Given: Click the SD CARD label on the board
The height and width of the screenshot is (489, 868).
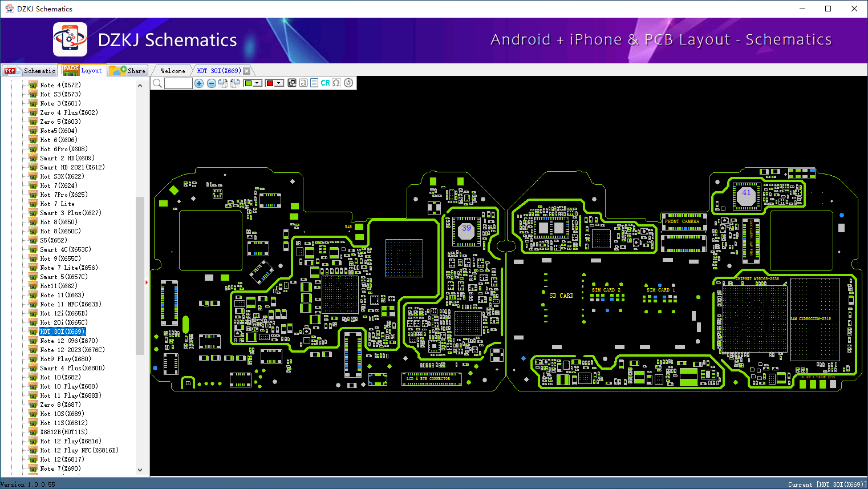Looking at the screenshot, I should pos(561,296).
